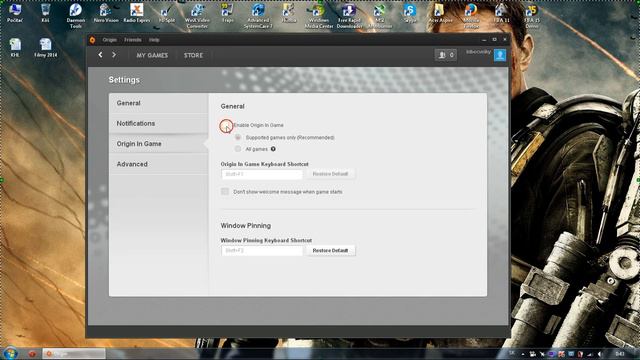Switch to the MY GAMES tab
The width and height of the screenshot is (640, 360).
pyautogui.click(x=152, y=55)
